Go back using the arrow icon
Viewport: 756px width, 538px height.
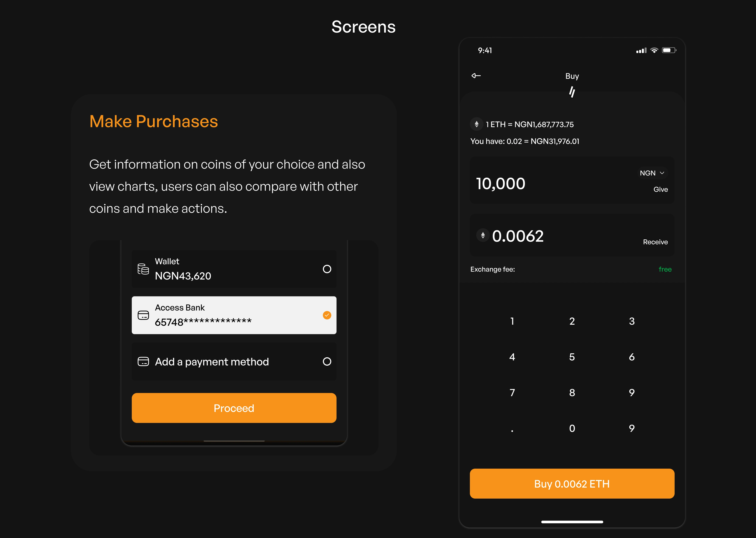(x=476, y=76)
